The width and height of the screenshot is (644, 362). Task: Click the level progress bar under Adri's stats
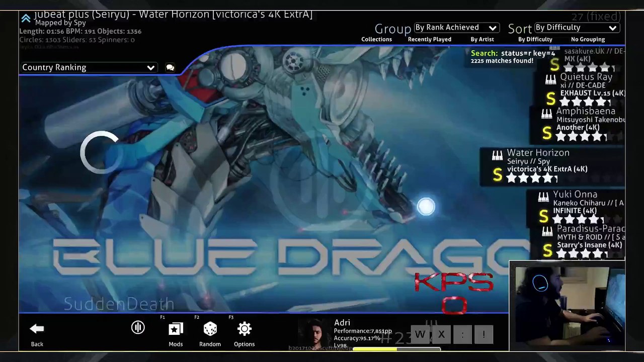pyautogui.click(x=396, y=348)
